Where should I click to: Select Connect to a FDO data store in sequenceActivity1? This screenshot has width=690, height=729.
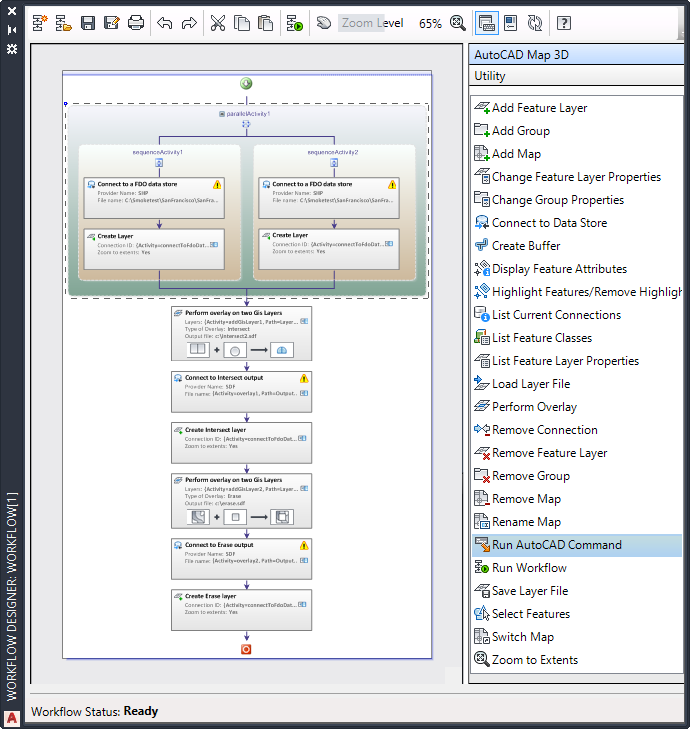(x=154, y=198)
